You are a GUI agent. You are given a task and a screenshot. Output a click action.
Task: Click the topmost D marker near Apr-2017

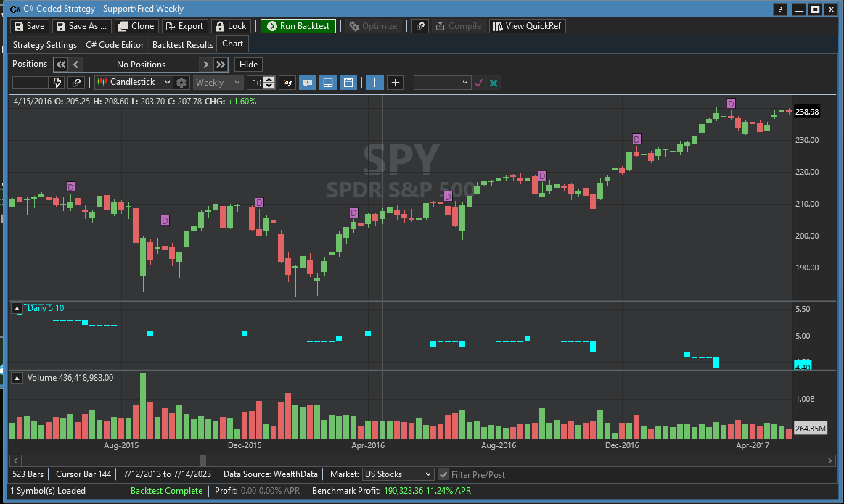[x=731, y=103]
